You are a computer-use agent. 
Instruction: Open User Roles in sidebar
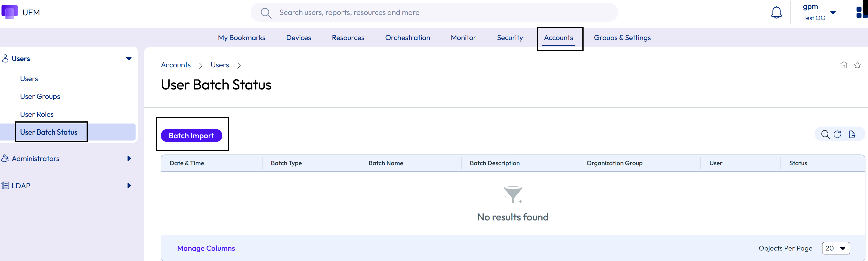[37, 114]
